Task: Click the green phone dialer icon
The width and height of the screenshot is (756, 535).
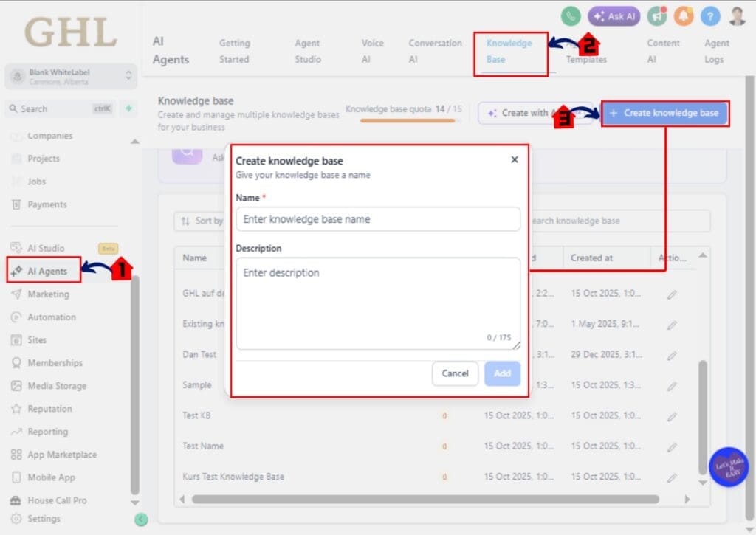Action: (571, 16)
